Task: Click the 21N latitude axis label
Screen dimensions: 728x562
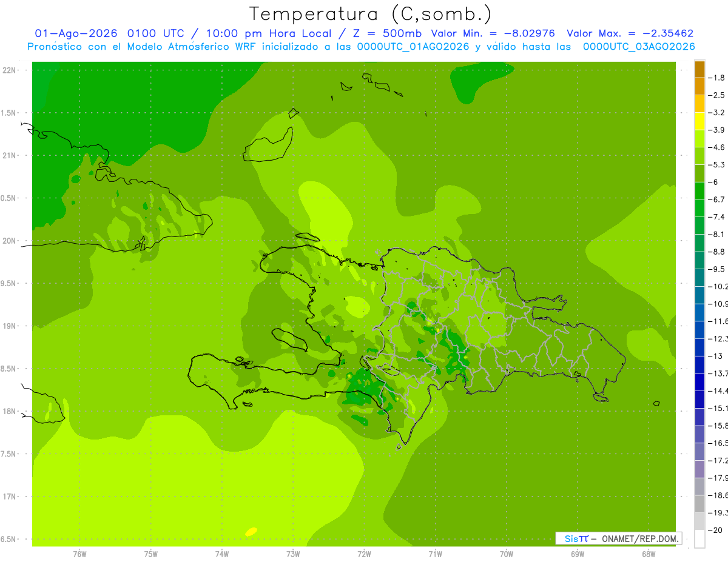Action: coord(9,155)
